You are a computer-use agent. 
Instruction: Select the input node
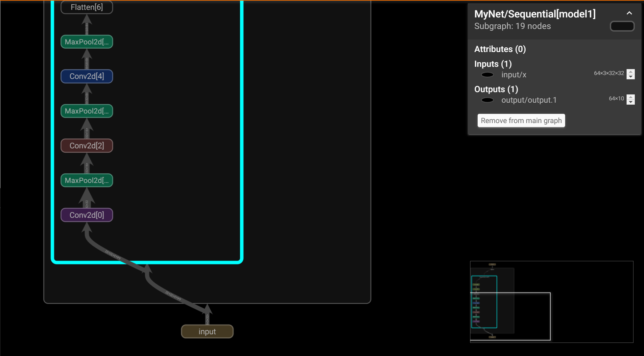point(207,332)
